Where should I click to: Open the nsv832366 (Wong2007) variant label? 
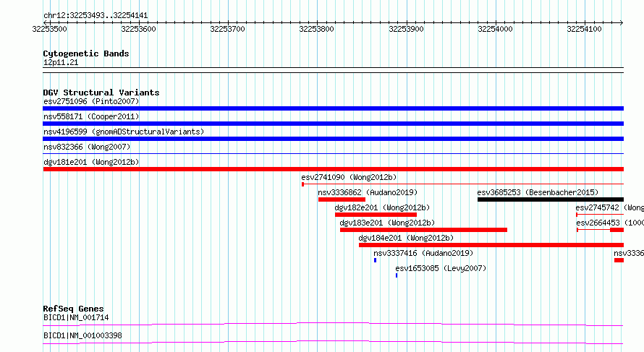pyautogui.click(x=87, y=147)
